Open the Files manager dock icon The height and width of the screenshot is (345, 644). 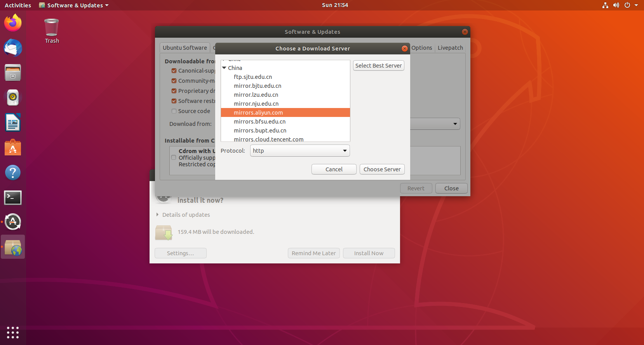click(13, 73)
